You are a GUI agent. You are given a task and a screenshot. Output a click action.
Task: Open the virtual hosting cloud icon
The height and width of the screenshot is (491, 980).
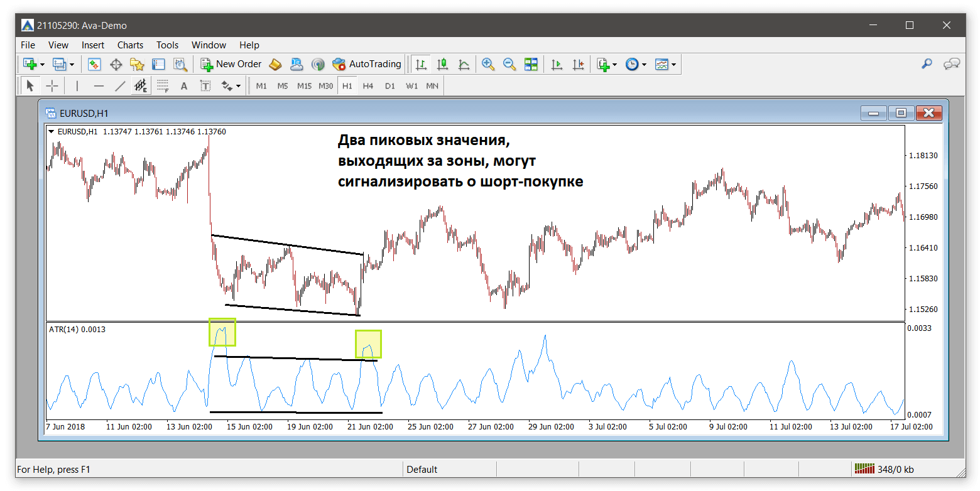297,64
